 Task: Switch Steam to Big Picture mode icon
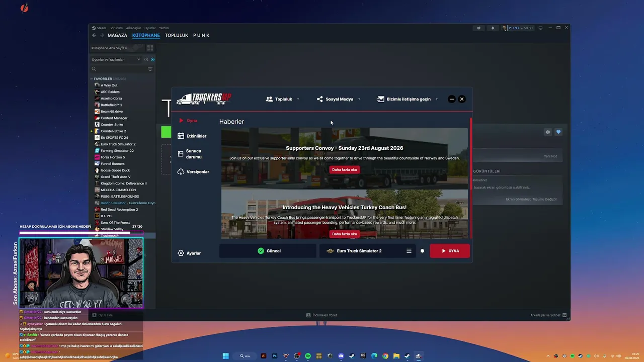tap(541, 28)
